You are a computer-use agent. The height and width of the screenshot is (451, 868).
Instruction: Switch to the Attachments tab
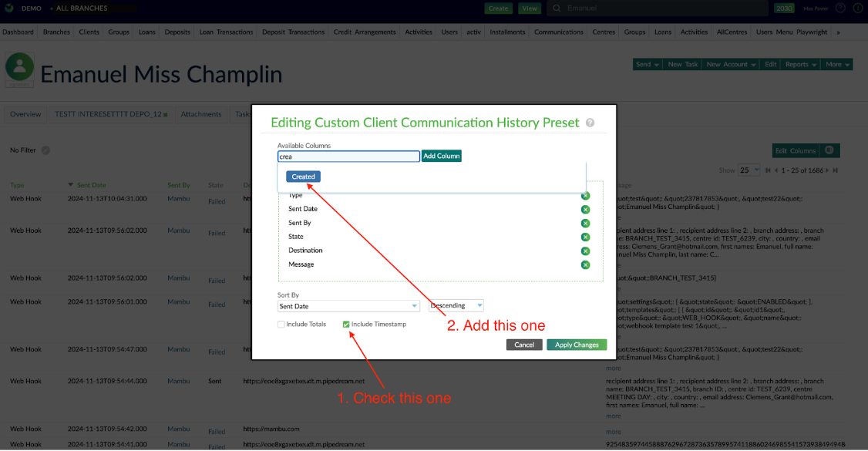pyautogui.click(x=201, y=114)
